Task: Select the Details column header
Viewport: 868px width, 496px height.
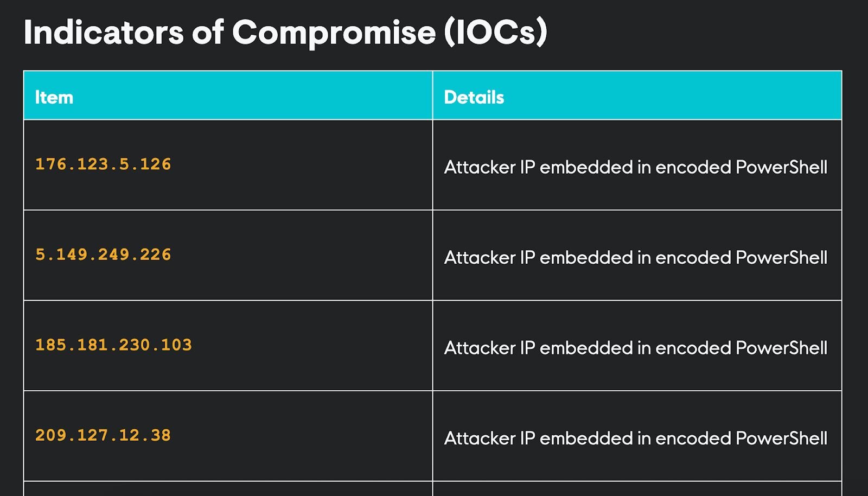Action: pos(474,97)
